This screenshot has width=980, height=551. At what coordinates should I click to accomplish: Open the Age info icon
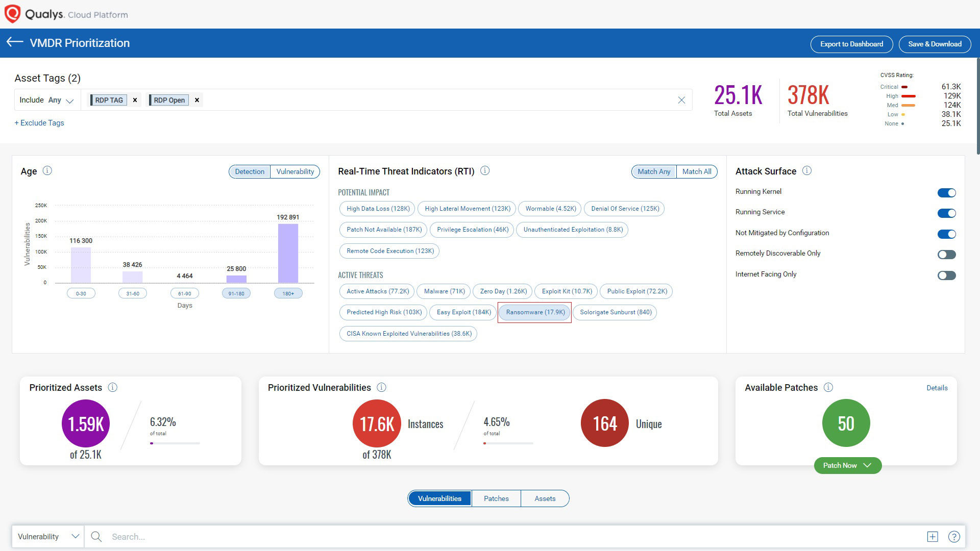[47, 170]
